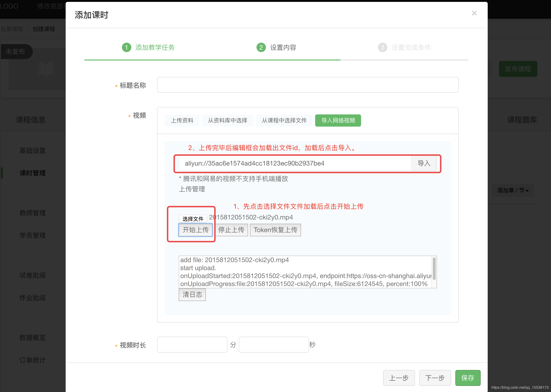Screen dimensions: 551x392
Task: Click 停止上传 to stop the upload
Action: pos(231,230)
